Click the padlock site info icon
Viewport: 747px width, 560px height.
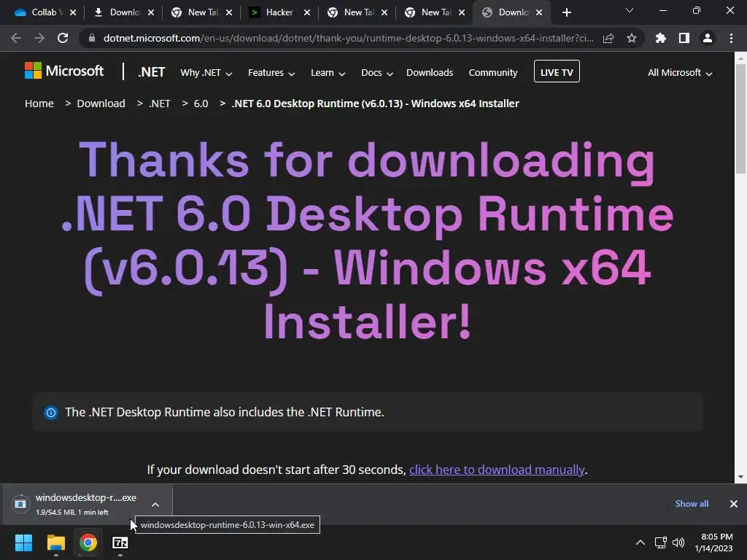(92, 38)
